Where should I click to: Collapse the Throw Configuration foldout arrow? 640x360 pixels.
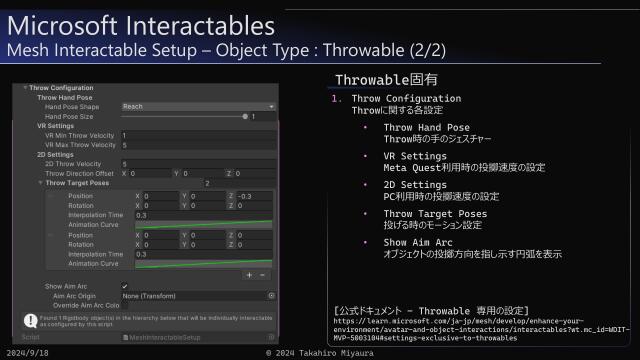tap(25, 88)
